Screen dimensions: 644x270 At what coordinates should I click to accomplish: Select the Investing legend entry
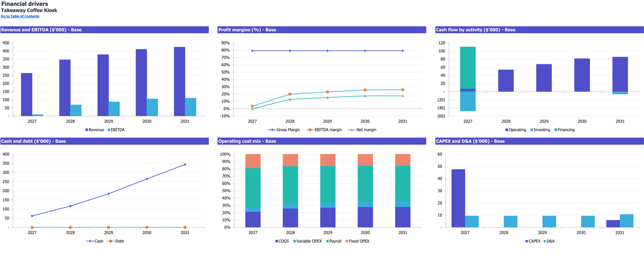541,130
